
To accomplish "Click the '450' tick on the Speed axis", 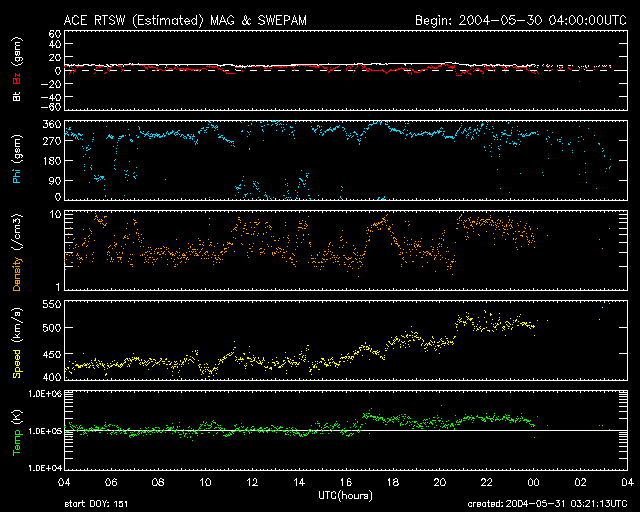I will click(52, 354).
